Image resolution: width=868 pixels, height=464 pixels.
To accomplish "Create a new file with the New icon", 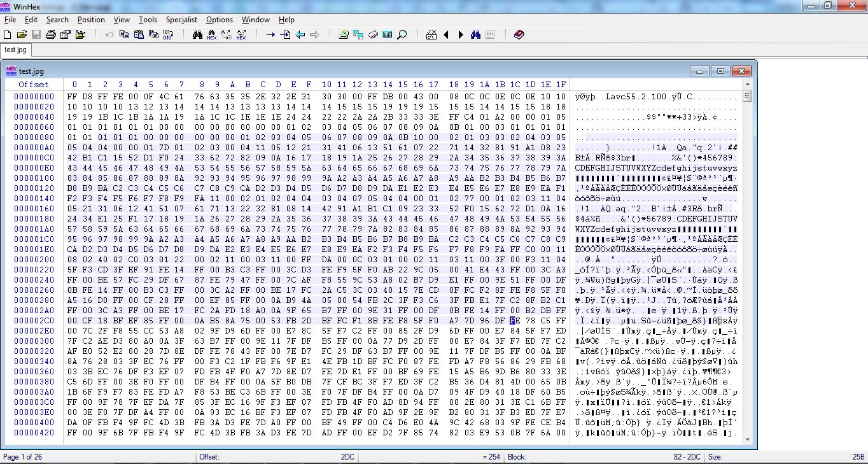I will (8, 34).
